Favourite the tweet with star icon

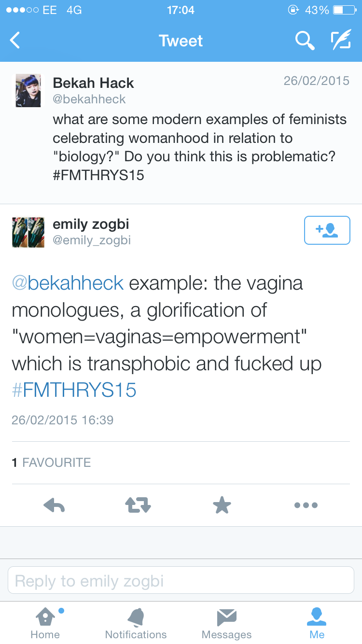click(222, 505)
